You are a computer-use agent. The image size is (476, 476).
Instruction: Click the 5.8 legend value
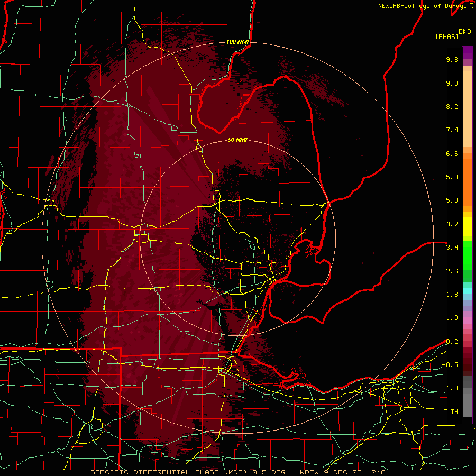tap(452, 177)
